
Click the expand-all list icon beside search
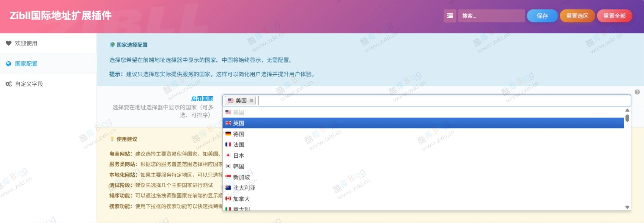(x=450, y=16)
